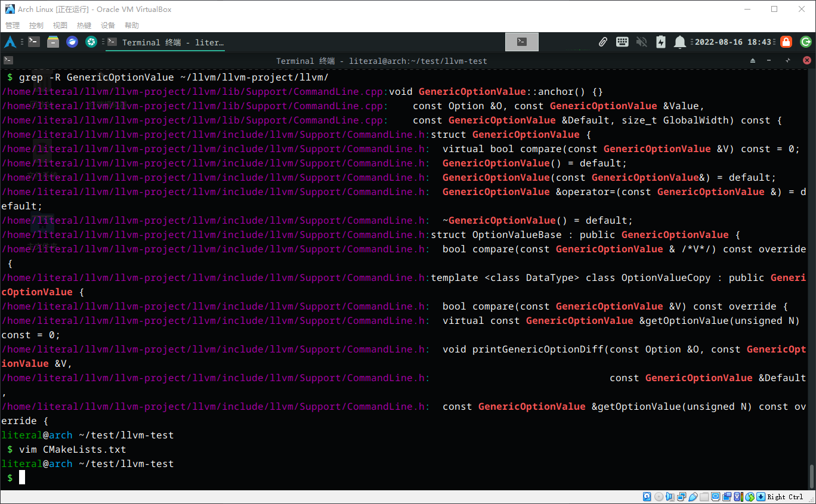Click 'class OptionValueCopy' template output line
This screenshot has width=816, height=504.
[404, 285]
